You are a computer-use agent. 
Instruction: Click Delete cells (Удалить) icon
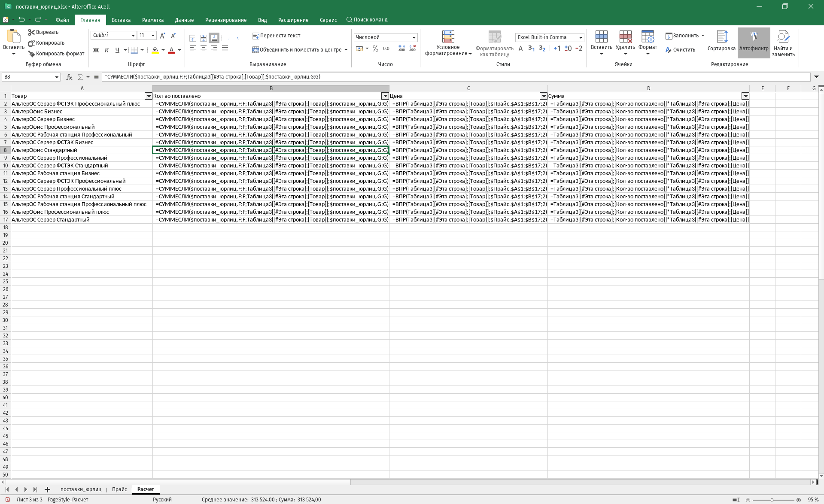coord(625,36)
